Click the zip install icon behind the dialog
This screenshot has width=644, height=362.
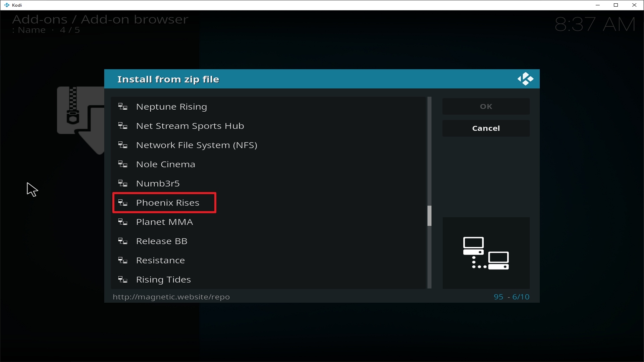point(80,121)
